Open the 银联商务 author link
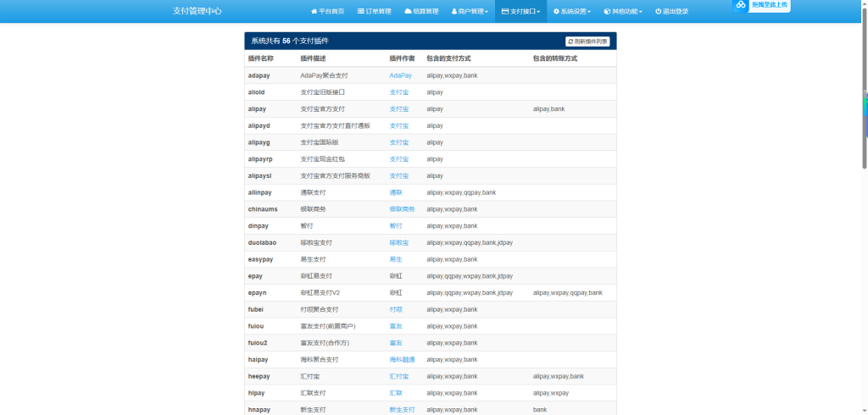The height and width of the screenshot is (415, 868). (402, 209)
